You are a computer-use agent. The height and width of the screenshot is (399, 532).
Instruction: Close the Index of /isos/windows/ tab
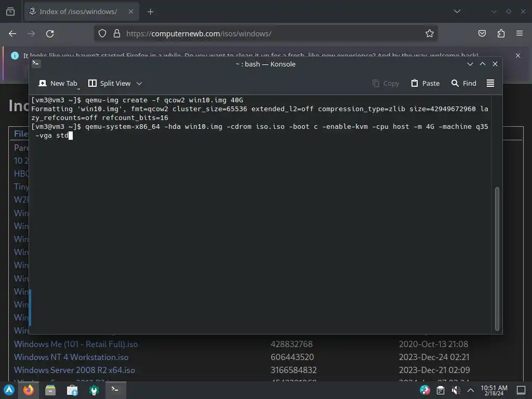(130, 11)
